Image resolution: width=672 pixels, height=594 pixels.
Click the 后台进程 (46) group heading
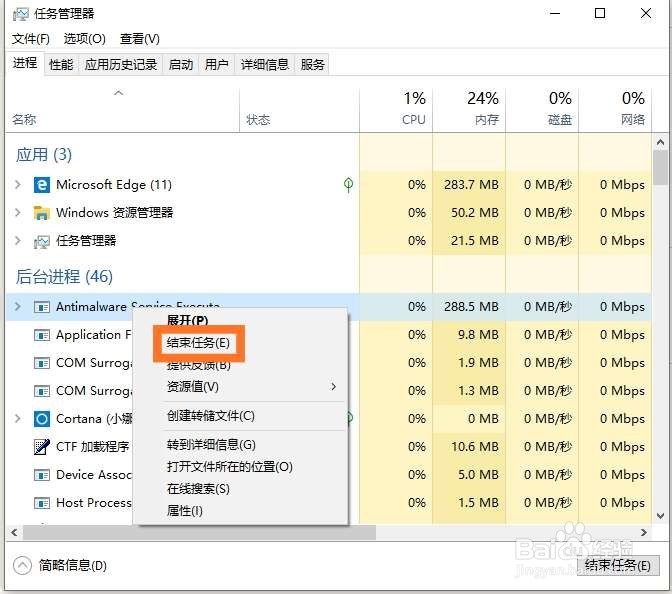64,277
